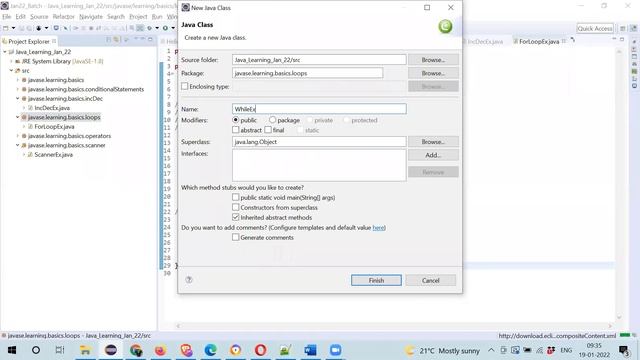
Task: Click the help question mark icon in dialog
Action: click(189, 280)
